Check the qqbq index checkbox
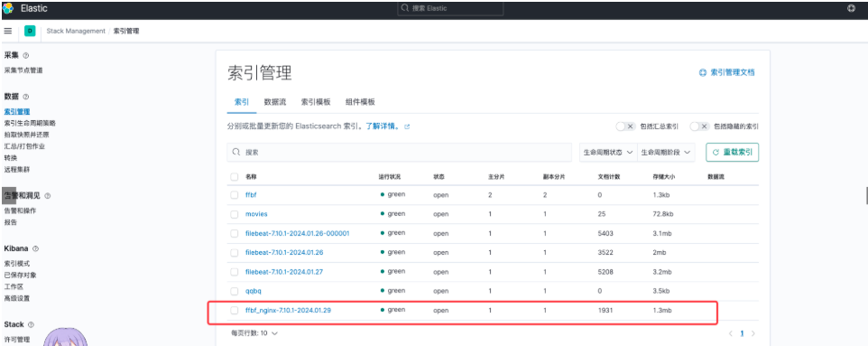The width and height of the screenshot is (868, 346). click(235, 291)
